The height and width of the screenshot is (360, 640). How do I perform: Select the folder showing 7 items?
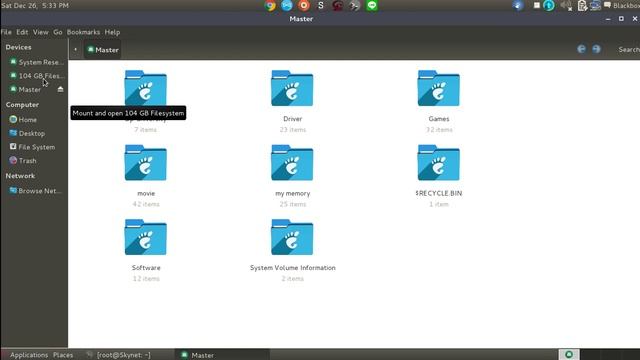pyautogui.click(x=146, y=89)
